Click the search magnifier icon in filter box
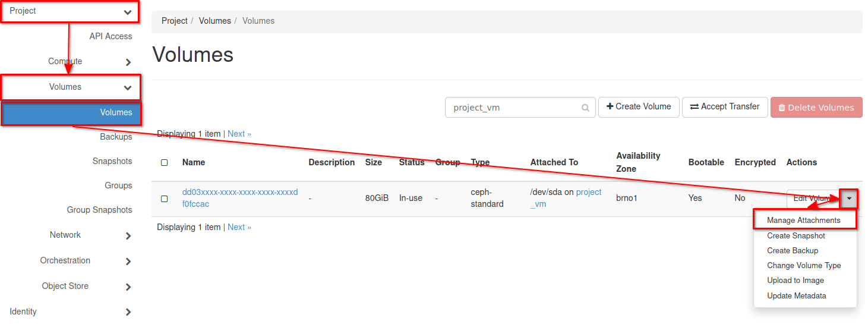The image size is (868, 324). tap(585, 108)
